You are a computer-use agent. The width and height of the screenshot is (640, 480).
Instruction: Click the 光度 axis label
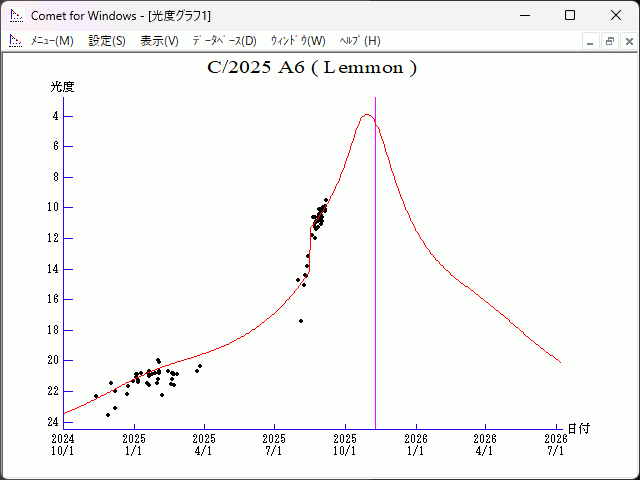pos(62,87)
